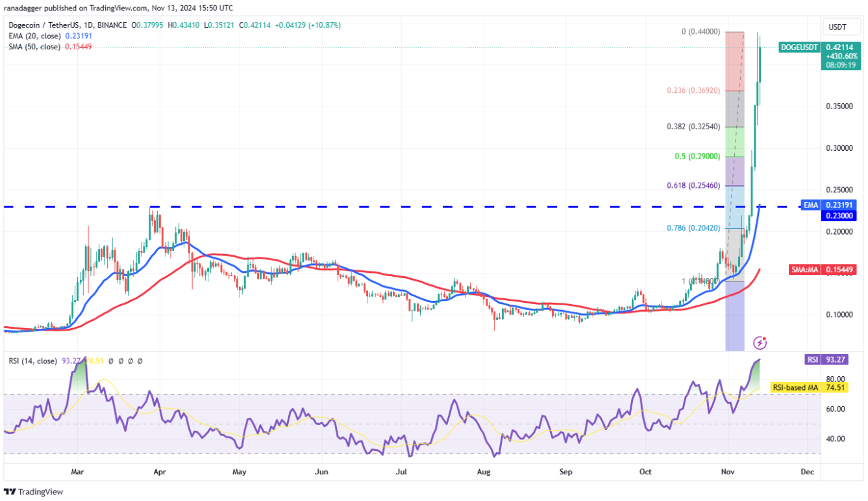Click 0.30000 on the price scale
Image resolution: width=868 pixels, height=501 pixels.
[x=838, y=148]
